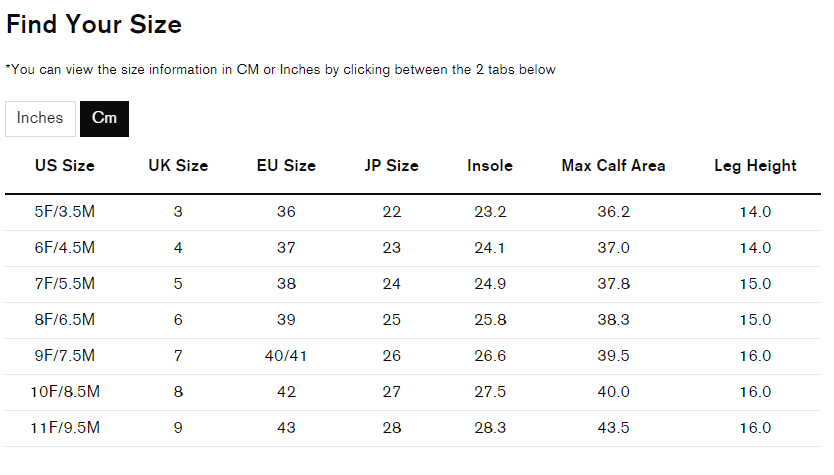Click the US Size column header

coord(65,165)
